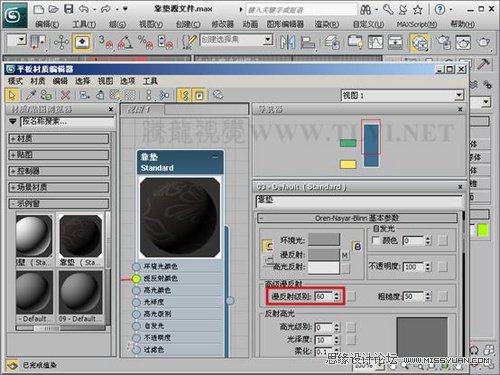500x375 pixels.
Task: Open the Layer manager icon
Action: pyautogui.click(x=332, y=43)
